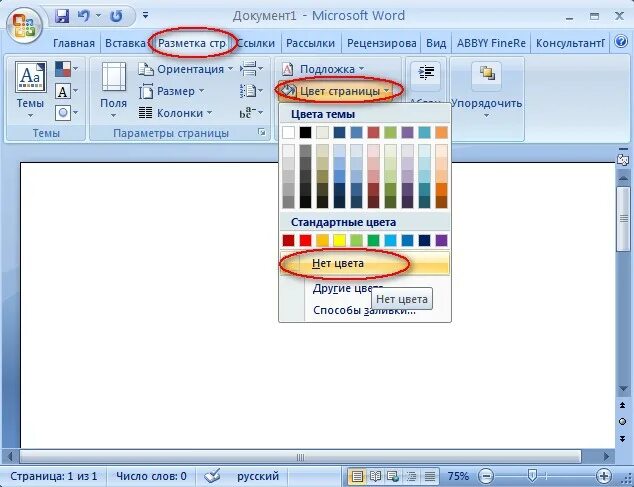Open Theme Fonts options
Viewport: 634px width, 487px height.
click(x=66, y=91)
